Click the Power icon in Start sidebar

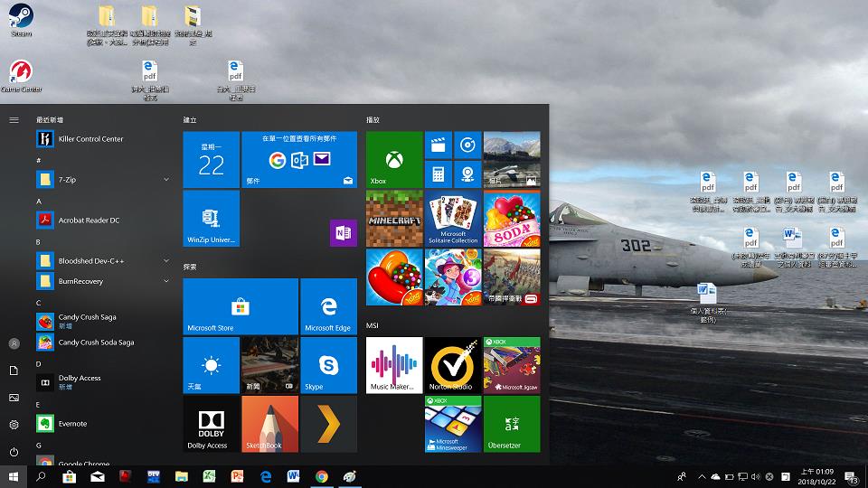tap(14, 452)
